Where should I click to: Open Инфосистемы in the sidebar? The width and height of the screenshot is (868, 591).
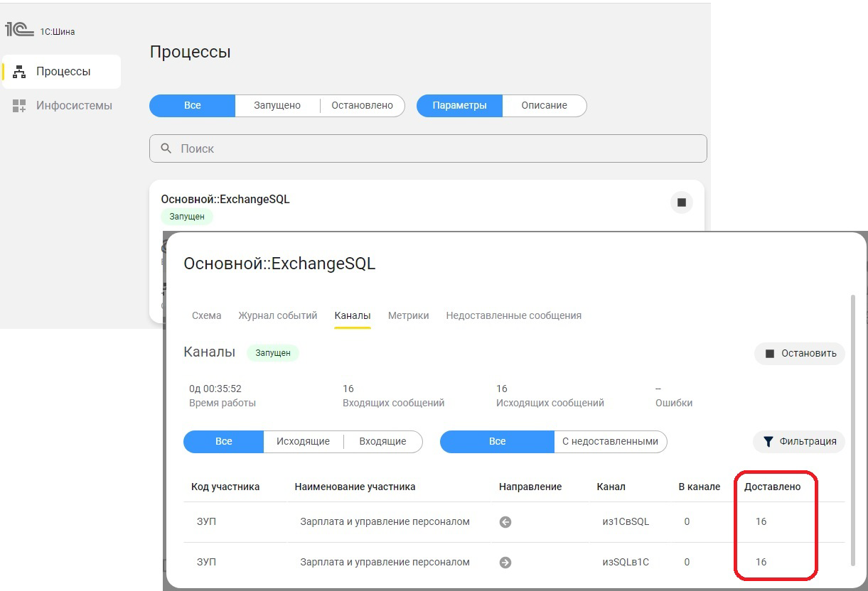tap(73, 106)
